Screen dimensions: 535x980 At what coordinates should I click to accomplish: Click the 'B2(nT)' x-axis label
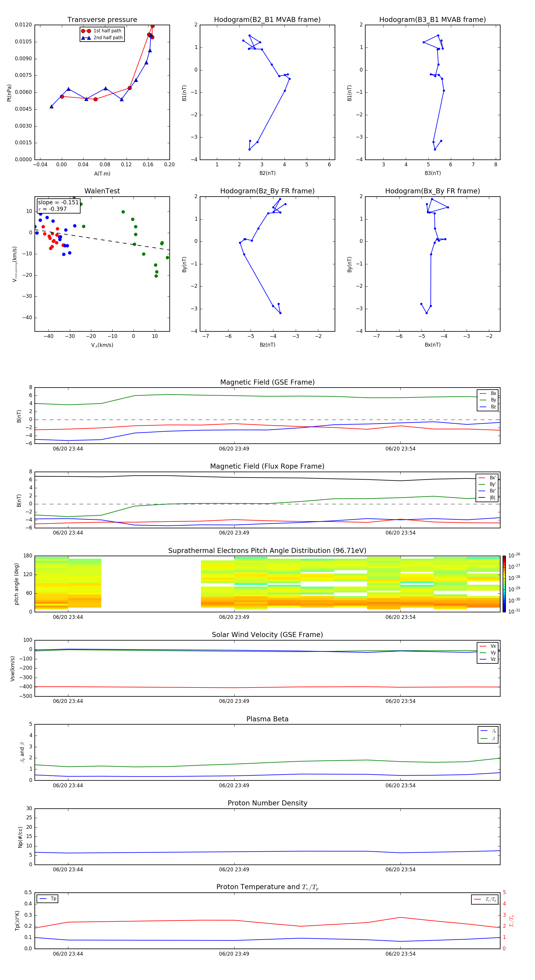click(267, 173)
